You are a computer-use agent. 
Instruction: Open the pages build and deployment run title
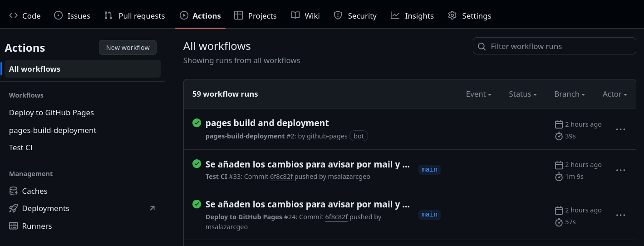pyautogui.click(x=267, y=123)
